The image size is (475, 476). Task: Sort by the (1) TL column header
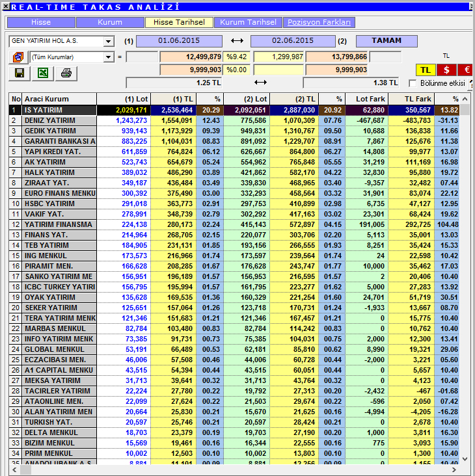tap(174, 99)
